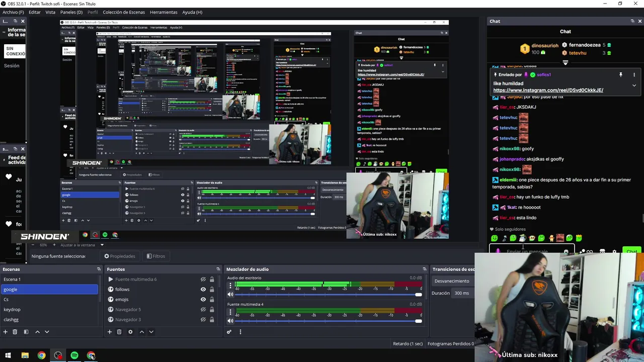Open the Herramientas menu
The image size is (644, 362).
pyautogui.click(x=164, y=12)
